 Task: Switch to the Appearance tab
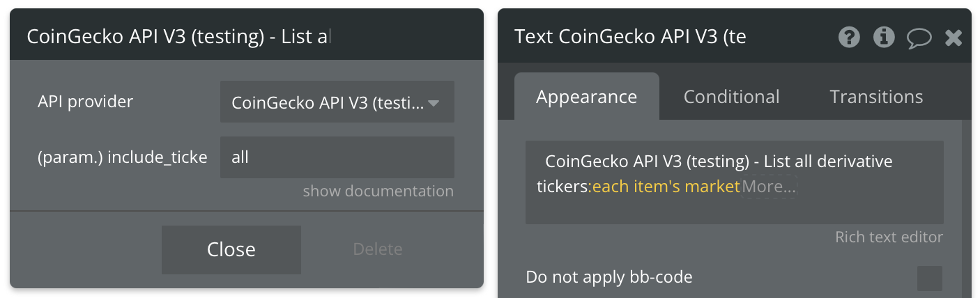point(586,96)
